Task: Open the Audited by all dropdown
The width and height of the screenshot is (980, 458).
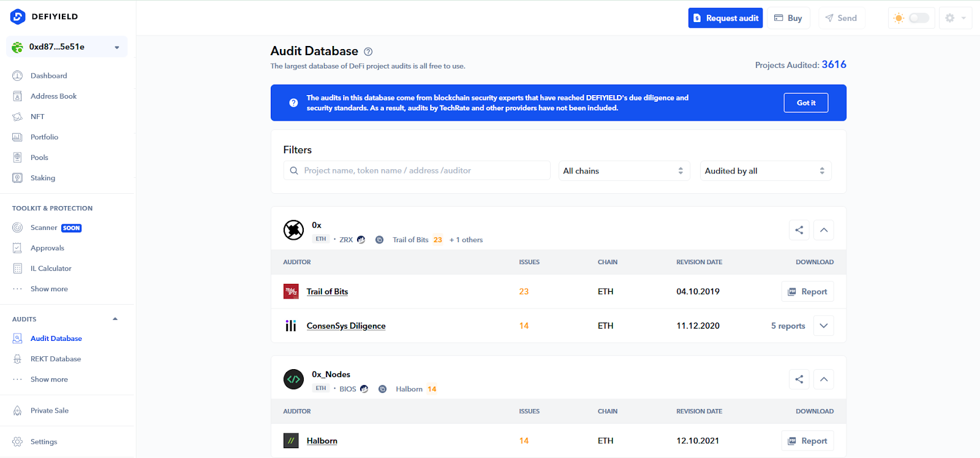Action: [765, 171]
